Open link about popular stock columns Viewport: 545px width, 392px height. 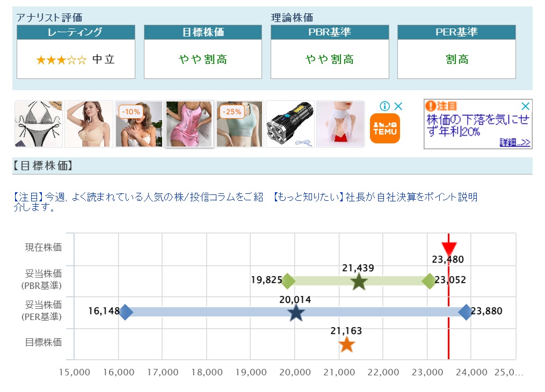139,202
